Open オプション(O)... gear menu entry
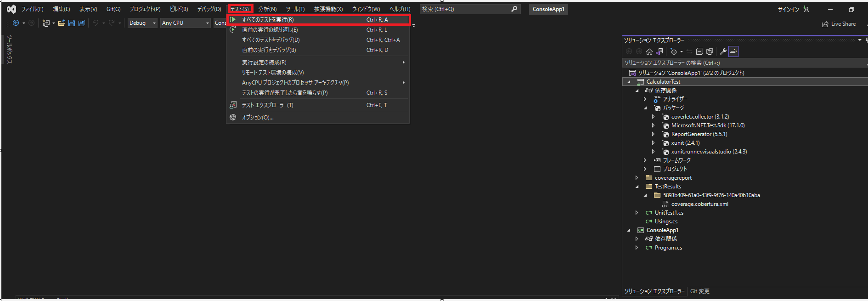This screenshot has width=868, height=301. click(x=318, y=118)
